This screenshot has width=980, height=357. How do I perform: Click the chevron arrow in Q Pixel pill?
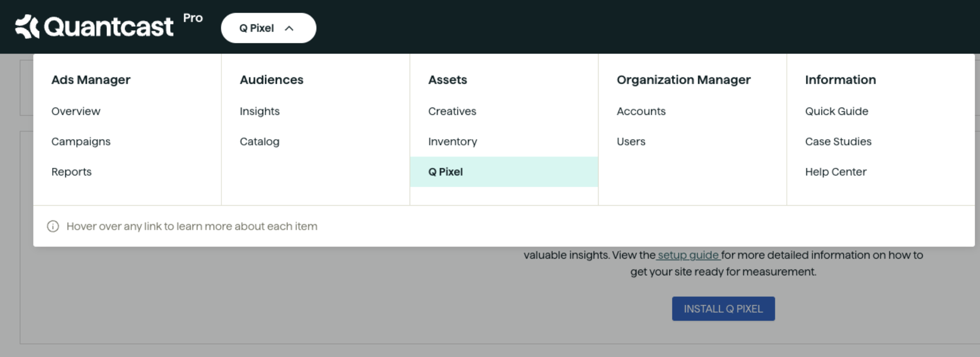289,28
